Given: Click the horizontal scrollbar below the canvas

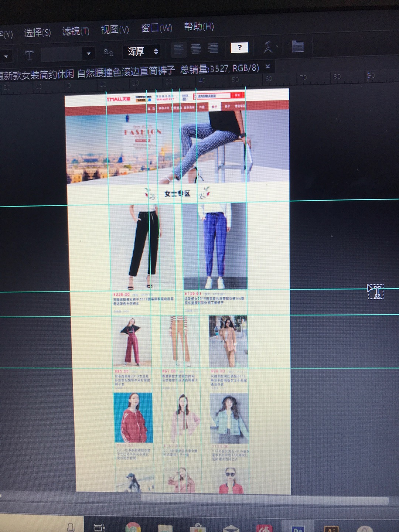Looking at the screenshot, I should [x=259, y=499].
